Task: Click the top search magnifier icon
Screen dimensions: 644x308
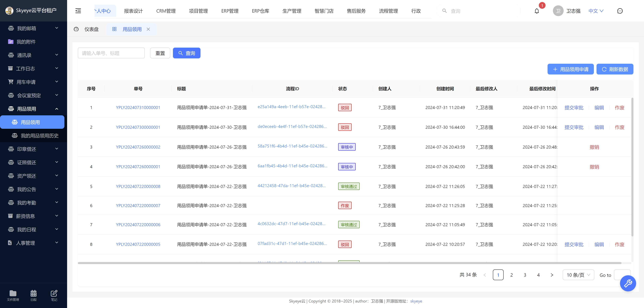Action: coord(444,11)
